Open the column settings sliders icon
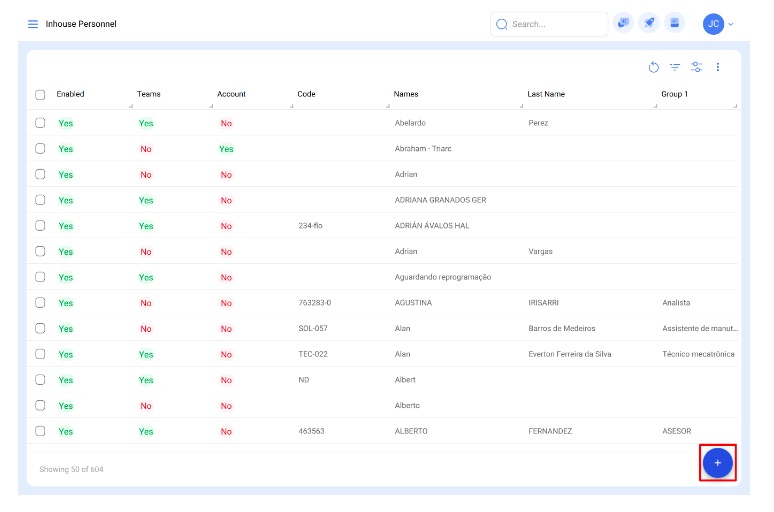 pyautogui.click(x=696, y=67)
